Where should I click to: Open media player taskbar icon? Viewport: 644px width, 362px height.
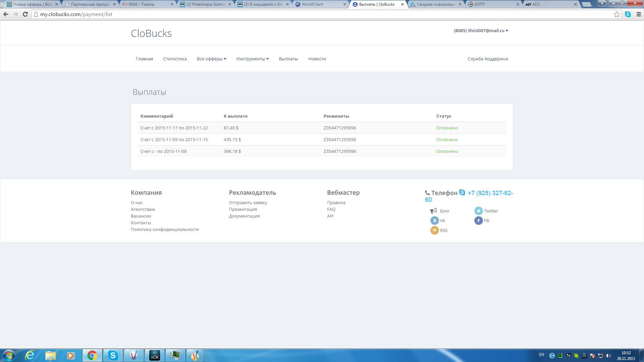click(70, 355)
